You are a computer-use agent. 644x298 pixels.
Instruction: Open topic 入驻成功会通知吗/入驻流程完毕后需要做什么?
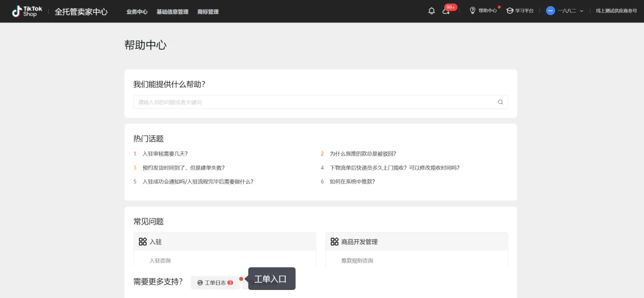[x=198, y=182]
